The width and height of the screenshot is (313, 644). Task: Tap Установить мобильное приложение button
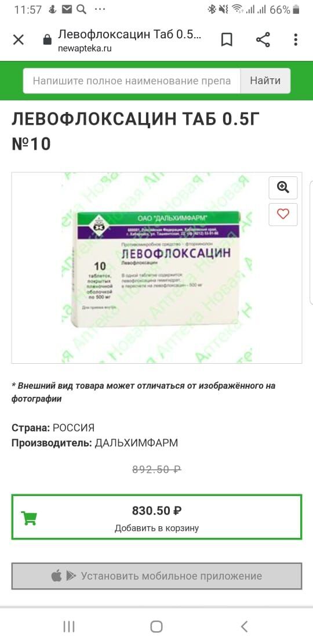[x=156, y=576]
